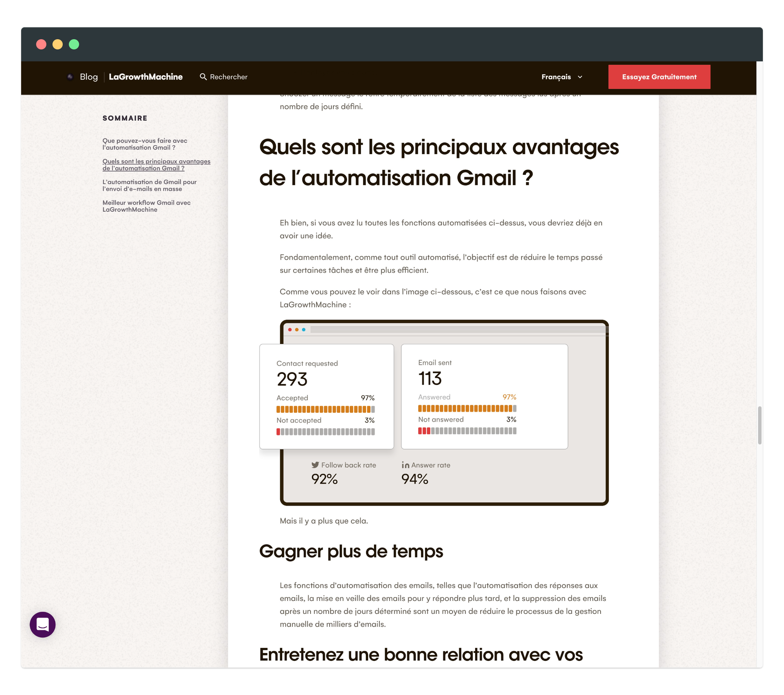Click Essayez Gratuitement button
This screenshot has width=784, height=695.
[x=659, y=77]
